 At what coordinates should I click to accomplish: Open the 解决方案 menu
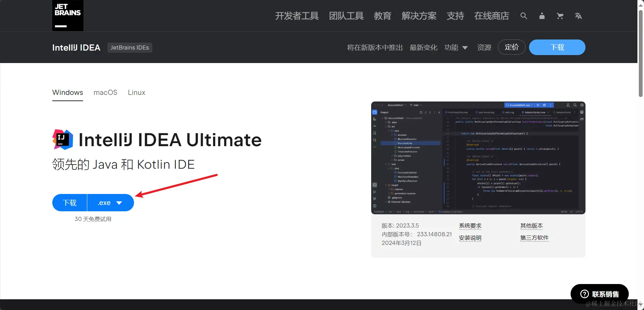419,16
